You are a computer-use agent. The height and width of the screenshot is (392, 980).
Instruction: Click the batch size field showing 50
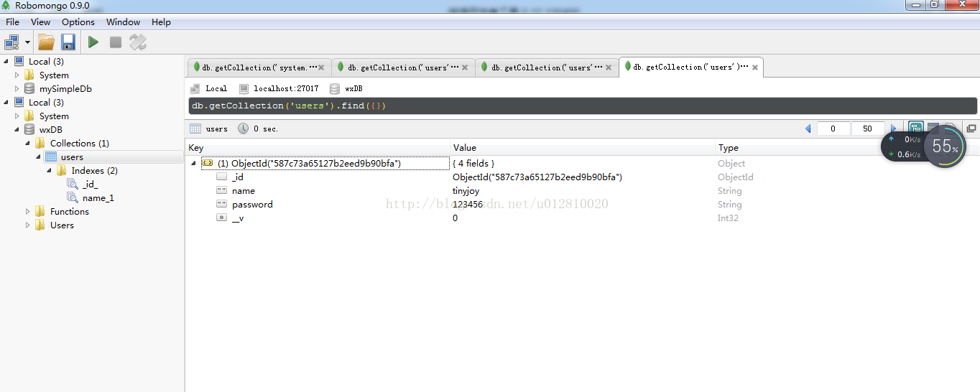click(868, 129)
